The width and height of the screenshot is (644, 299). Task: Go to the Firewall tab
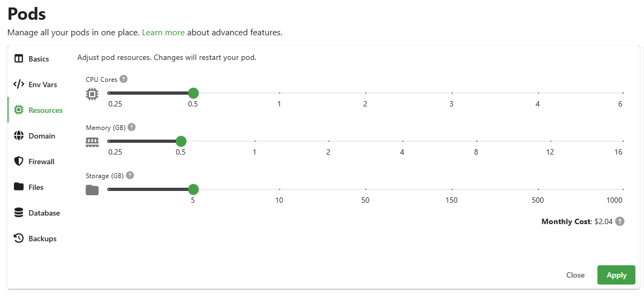(41, 162)
